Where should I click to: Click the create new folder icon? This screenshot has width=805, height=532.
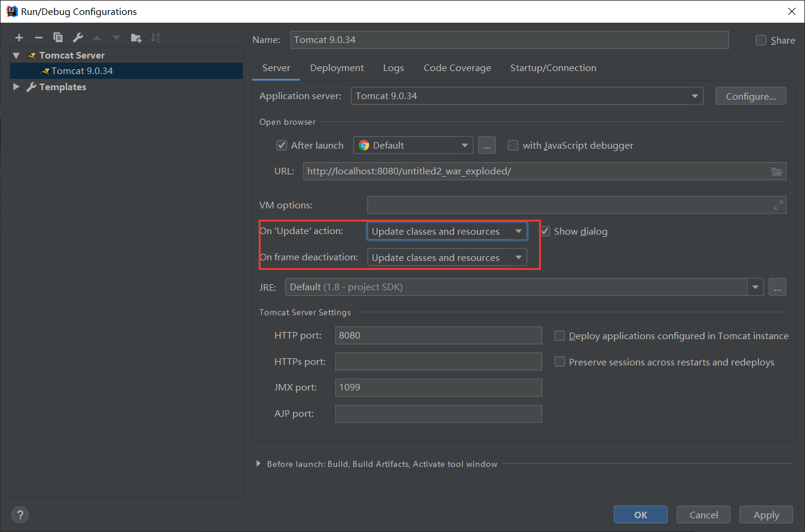(x=136, y=38)
